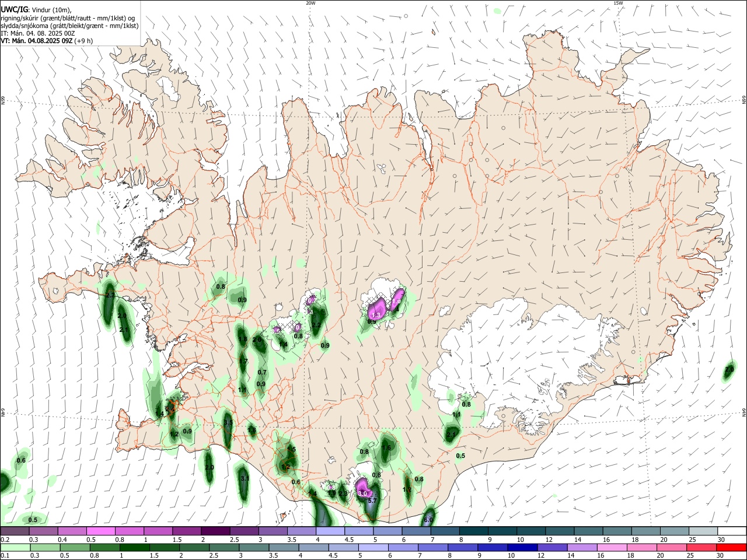Click the VT valid time 09Z (+9 h)
747x560 pixels.
47,41
